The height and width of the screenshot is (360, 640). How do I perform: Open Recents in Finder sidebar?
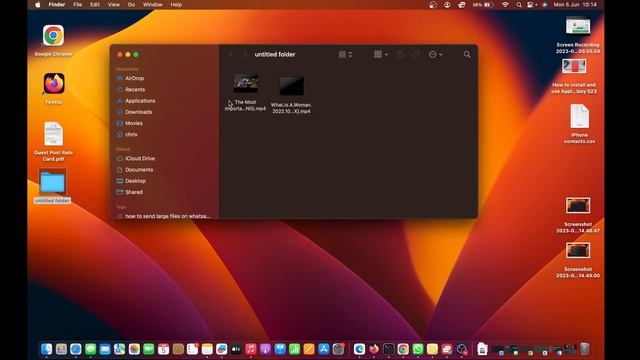pyautogui.click(x=135, y=89)
